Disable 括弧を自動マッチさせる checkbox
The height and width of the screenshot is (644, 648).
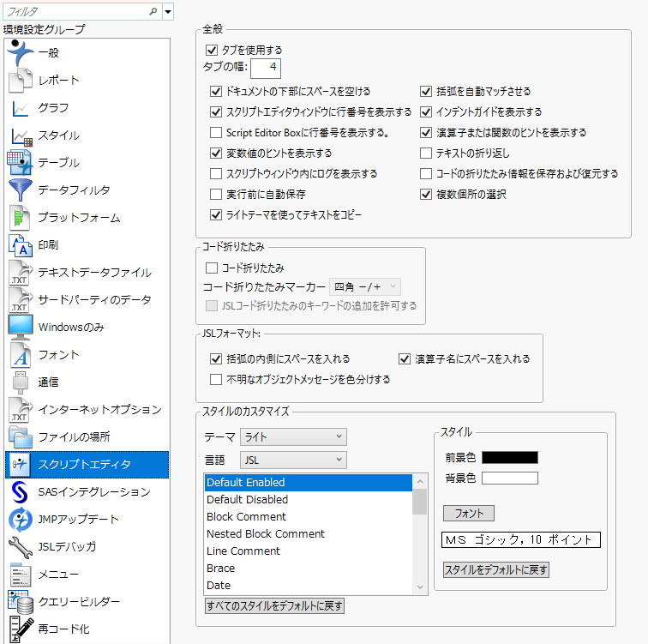click(426, 92)
